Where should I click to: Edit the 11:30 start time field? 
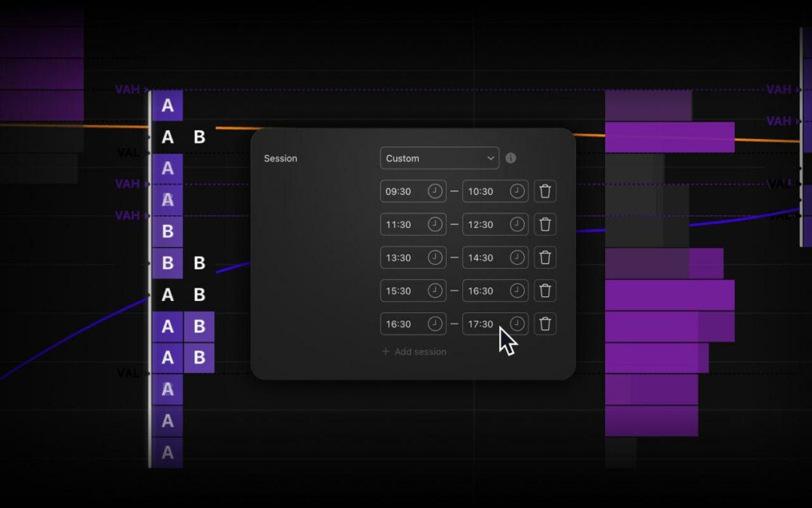point(399,224)
